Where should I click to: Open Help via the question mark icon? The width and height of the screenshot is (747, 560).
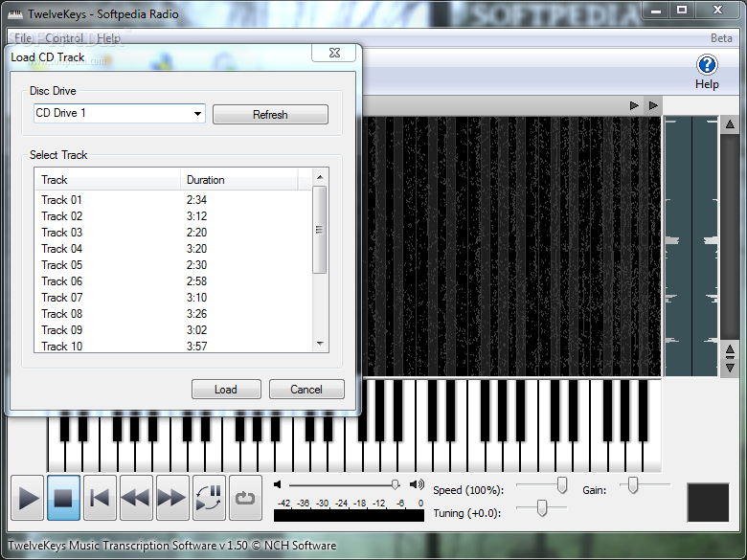pos(707,65)
